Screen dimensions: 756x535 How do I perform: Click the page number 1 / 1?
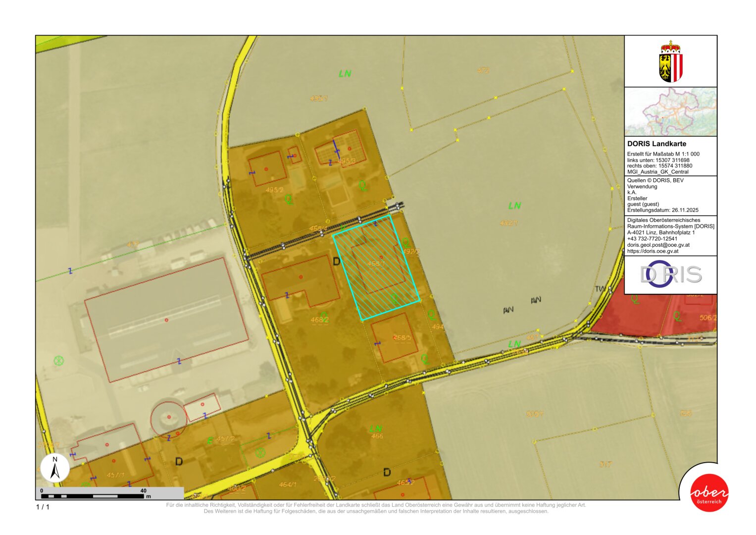click(x=43, y=507)
